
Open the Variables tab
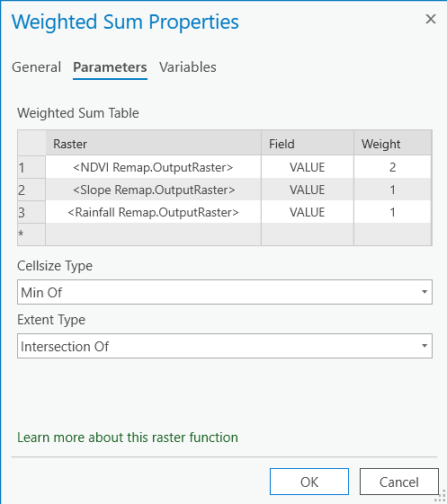tap(188, 67)
